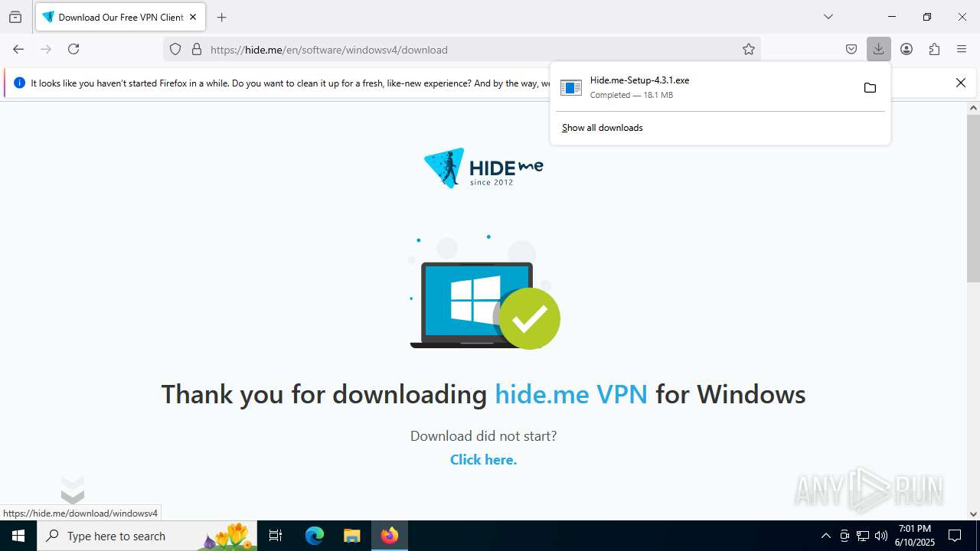Restore down the Firefox window
Screen dimensions: 980x551
(927, 17)
